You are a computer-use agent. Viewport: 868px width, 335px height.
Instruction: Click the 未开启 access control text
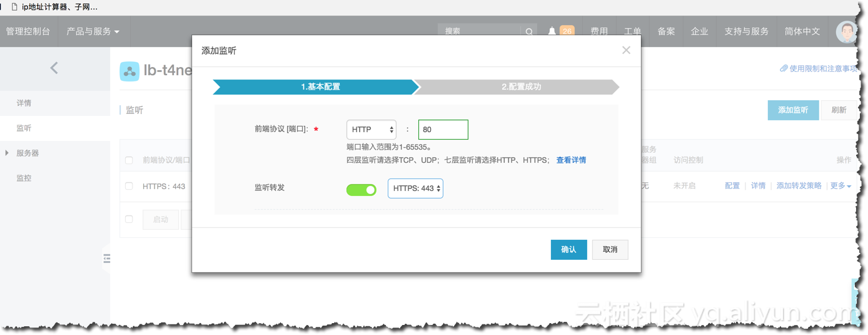(684, 186)
